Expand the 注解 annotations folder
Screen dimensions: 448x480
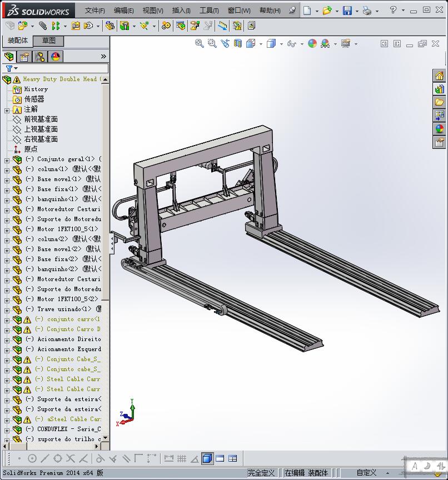tap(7, 111)
